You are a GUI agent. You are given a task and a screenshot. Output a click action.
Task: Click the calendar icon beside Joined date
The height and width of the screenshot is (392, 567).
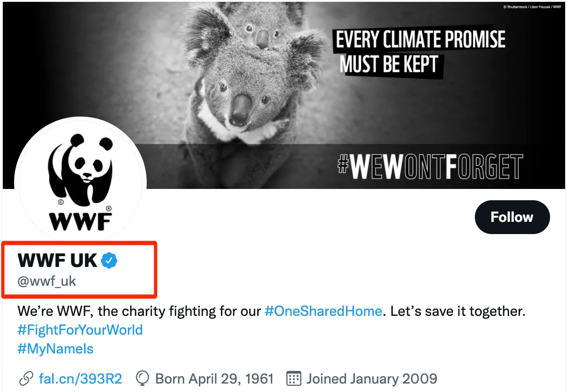click(x=294, y=378)
